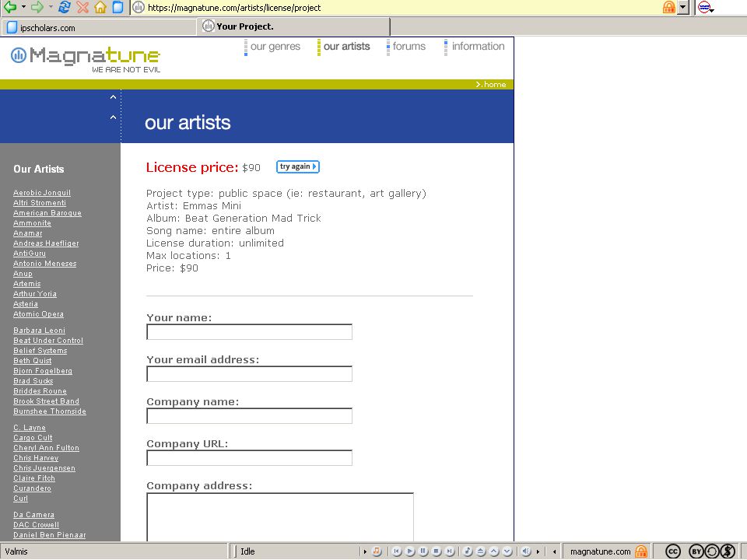Click the orange music note status bar icon

coord(377,551)
